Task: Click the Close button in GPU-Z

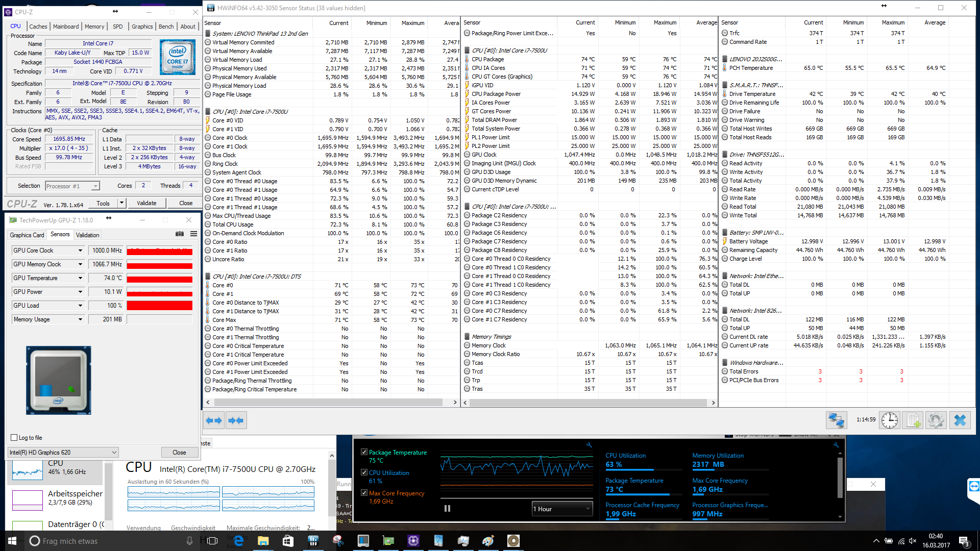Action: pos(179,453)
